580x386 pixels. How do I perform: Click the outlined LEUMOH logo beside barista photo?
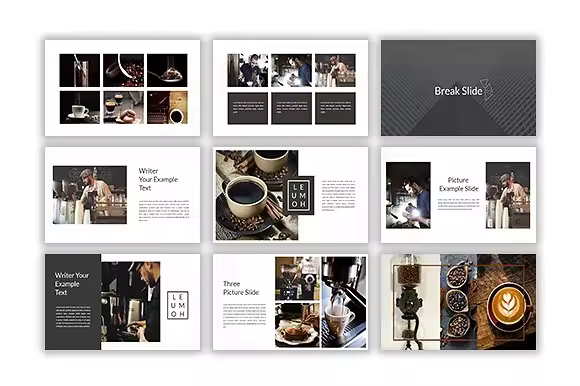(178, 305)
